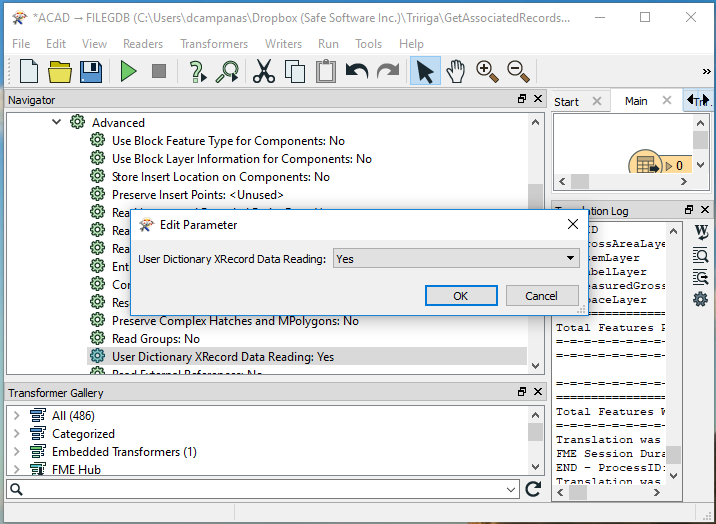Expand Embedded Transformers (1) node
716x524 pixels.
coord(17,451)
